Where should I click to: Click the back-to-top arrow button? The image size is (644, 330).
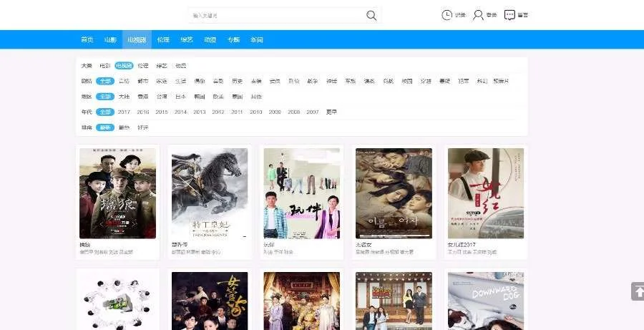point(638,291)
